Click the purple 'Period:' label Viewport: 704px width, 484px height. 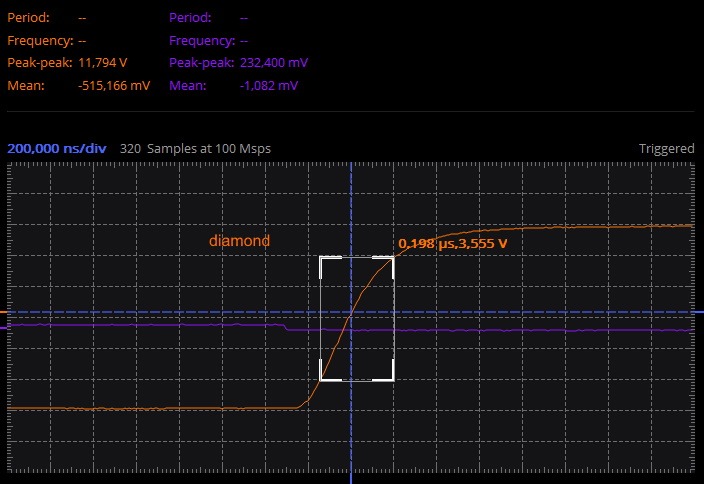pyautogui.click(x=190, y=18)
